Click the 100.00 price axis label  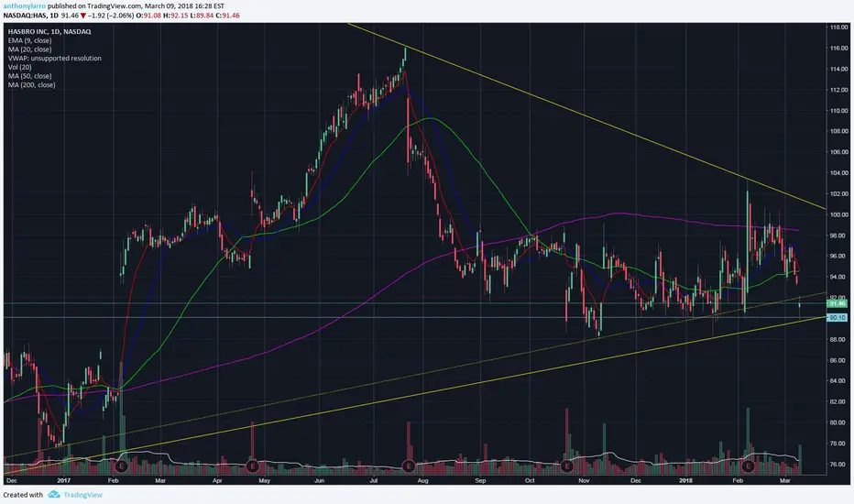pos(838,214)
